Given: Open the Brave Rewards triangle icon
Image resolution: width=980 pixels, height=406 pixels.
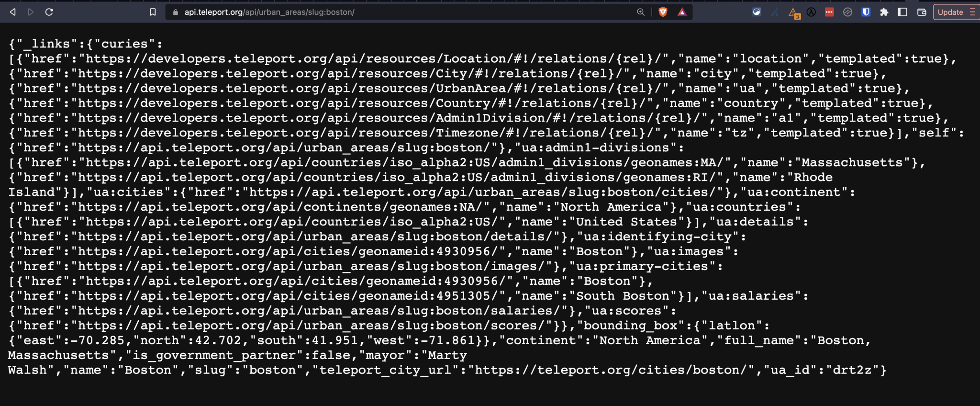Looking at the screenshot, I should [682, 12].
